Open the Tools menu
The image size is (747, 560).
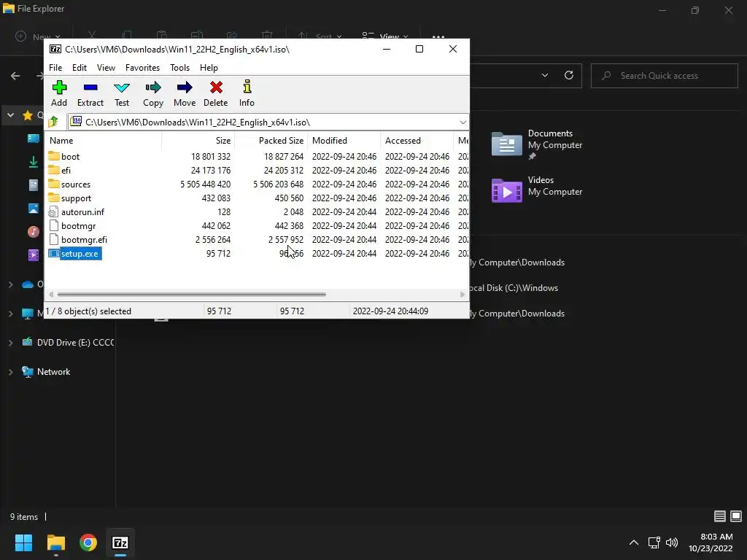pos(179,68)
